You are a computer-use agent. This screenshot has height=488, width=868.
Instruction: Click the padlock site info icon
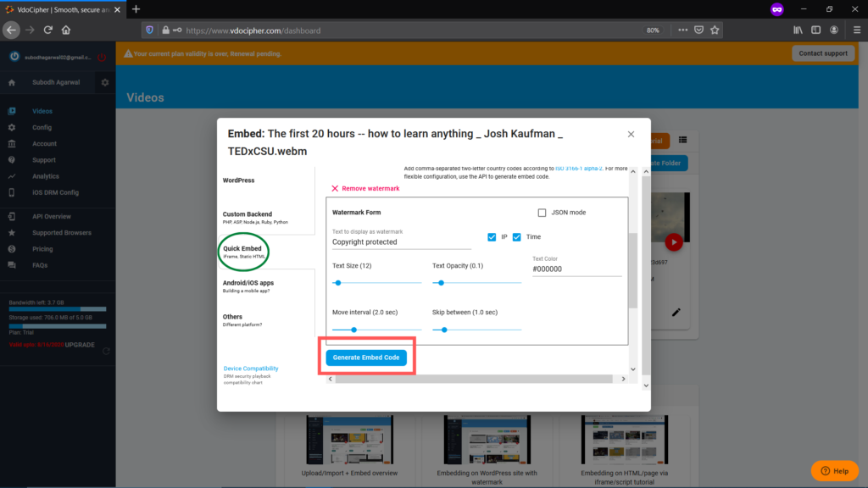point(165,30)
